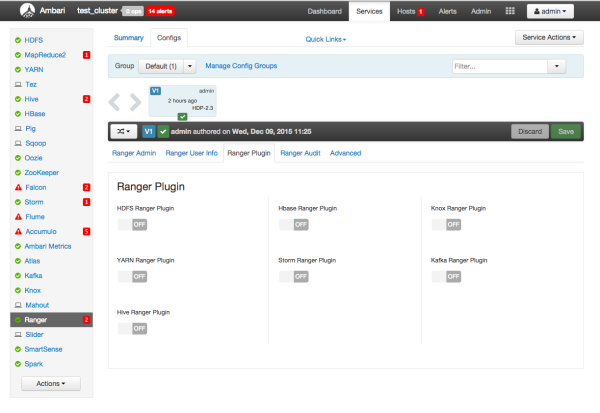Open the admin user dropdown
This screenshot has height=413, width=600.
click(x=550, y=11)
